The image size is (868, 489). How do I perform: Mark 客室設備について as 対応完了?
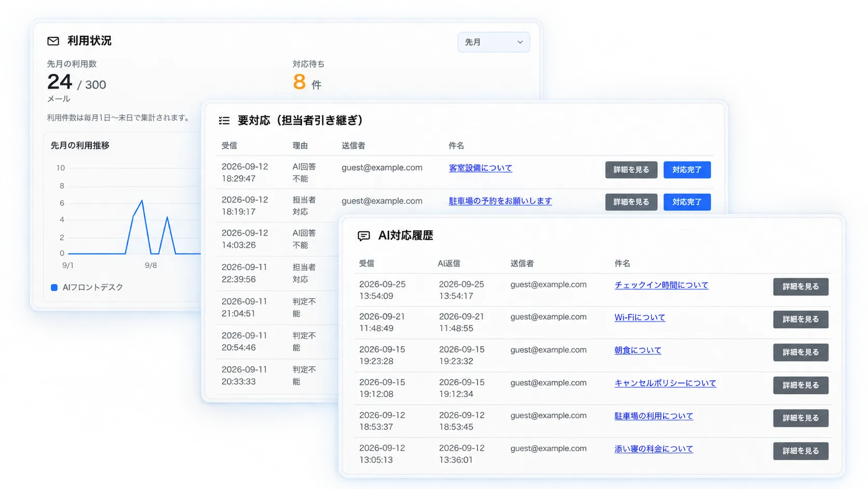687,169
